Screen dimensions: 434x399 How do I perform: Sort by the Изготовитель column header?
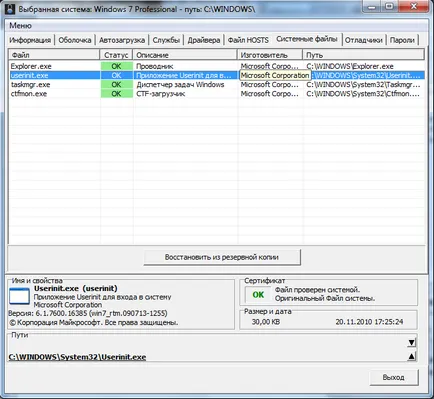point(270,55)
